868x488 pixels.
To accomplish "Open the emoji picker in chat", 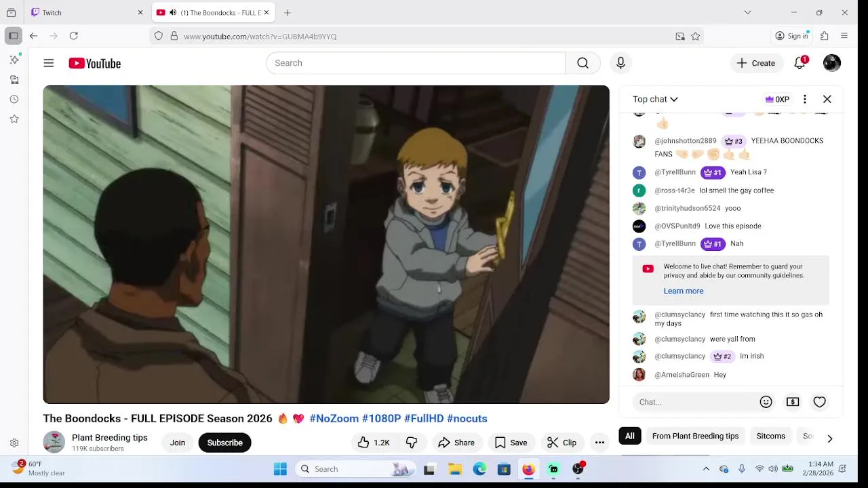I will click(x=766, y=402).
